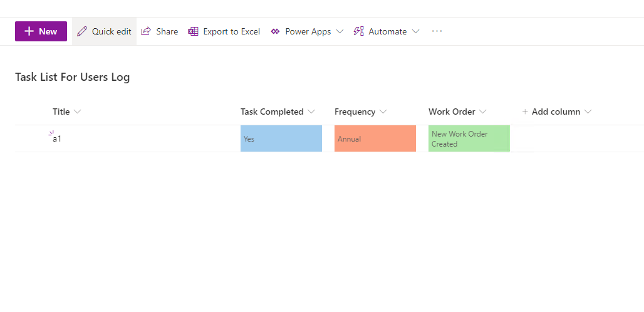Click the Export to Excel label
Image resolution: width=644 pixels, height=312 pixels.
pos(232,31)
